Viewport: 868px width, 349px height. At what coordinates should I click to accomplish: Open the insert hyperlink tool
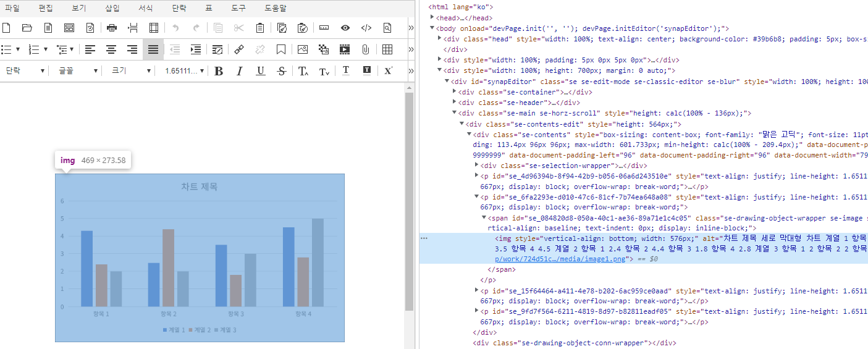click(239, 49)
